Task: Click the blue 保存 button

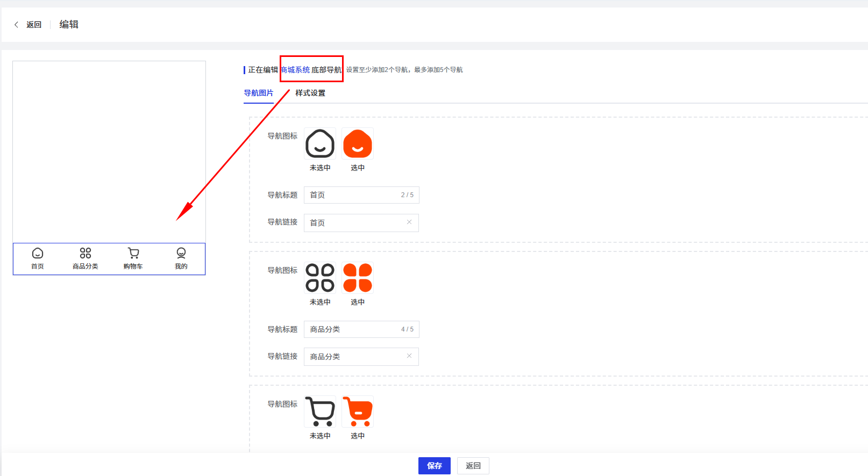Action: click(435, 466)
